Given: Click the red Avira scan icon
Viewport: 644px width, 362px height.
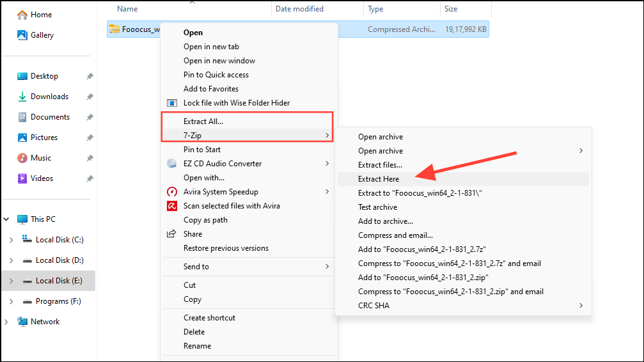Looking at the screenshot, I should pyautogui.click(x=171, y=206).
